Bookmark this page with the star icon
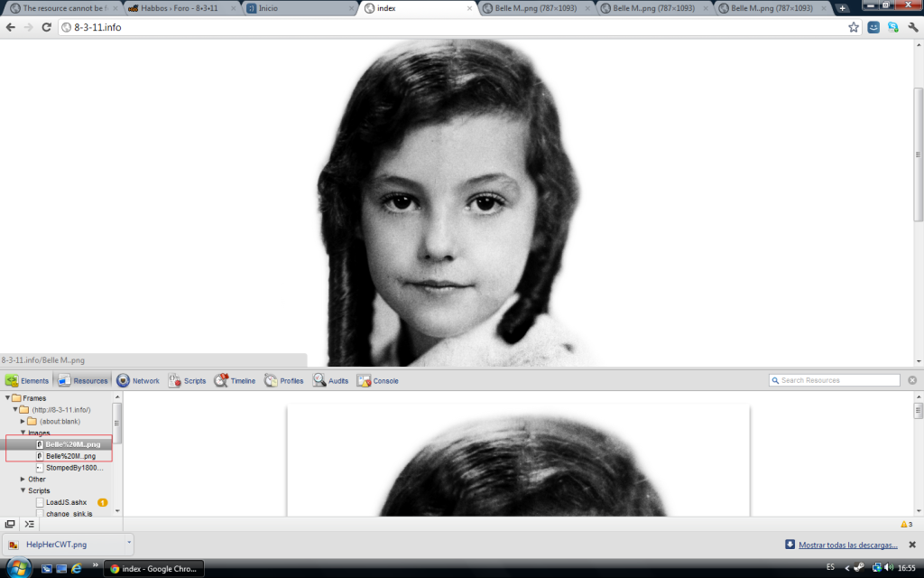Screen dimensions: 924x578 [854, 27]
